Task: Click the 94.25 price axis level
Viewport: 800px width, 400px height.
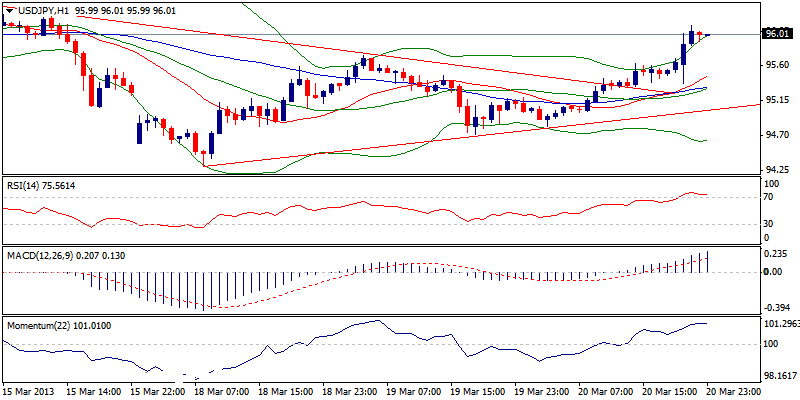Action: click(776, 169)
